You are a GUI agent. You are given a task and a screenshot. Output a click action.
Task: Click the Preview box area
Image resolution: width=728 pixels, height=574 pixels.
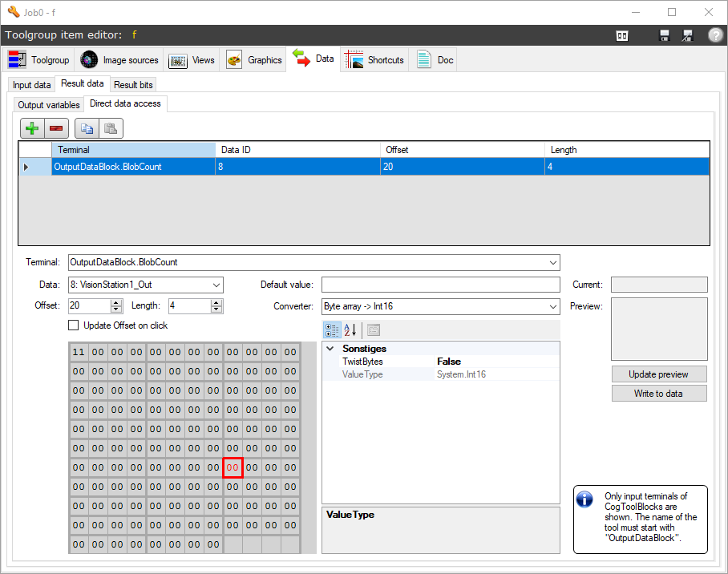659,329
